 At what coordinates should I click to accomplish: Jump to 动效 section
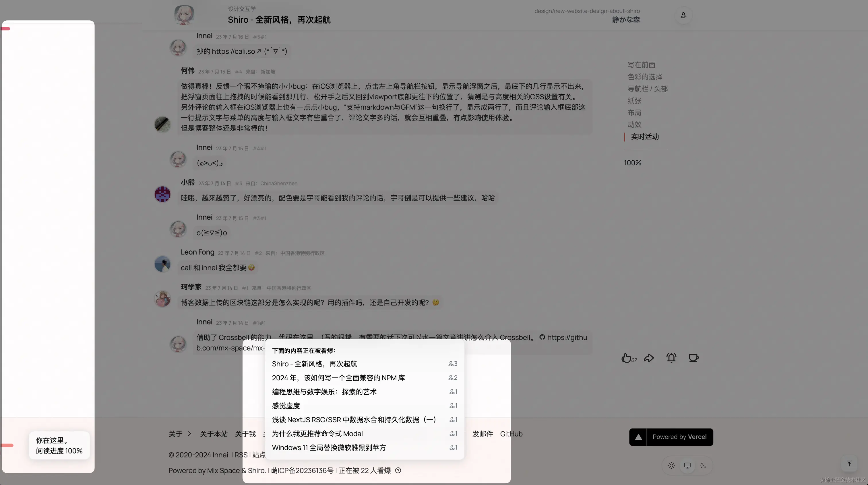[634, 124]
